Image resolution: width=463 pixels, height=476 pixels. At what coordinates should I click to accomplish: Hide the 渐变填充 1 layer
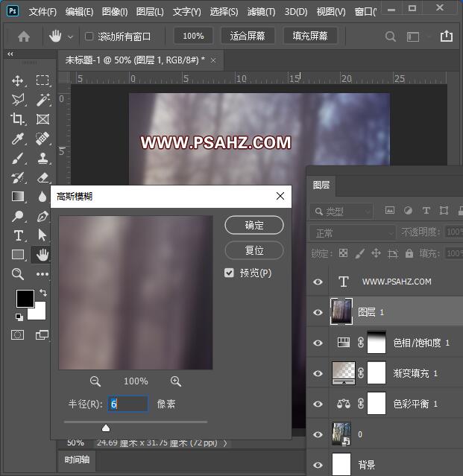coord(318,373)
